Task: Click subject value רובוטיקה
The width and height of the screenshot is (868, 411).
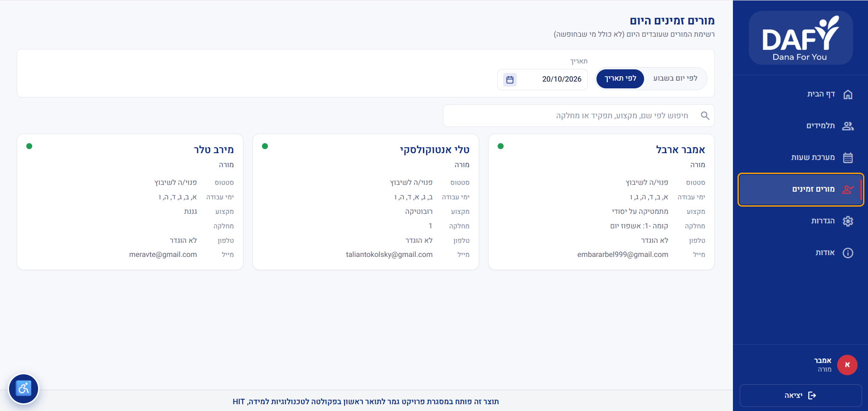Action: click(419, 212)
